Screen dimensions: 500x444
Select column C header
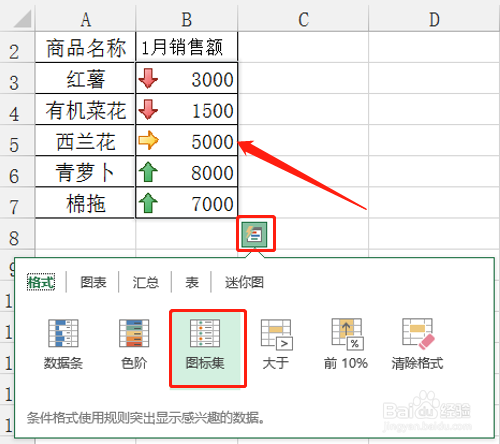303,19
